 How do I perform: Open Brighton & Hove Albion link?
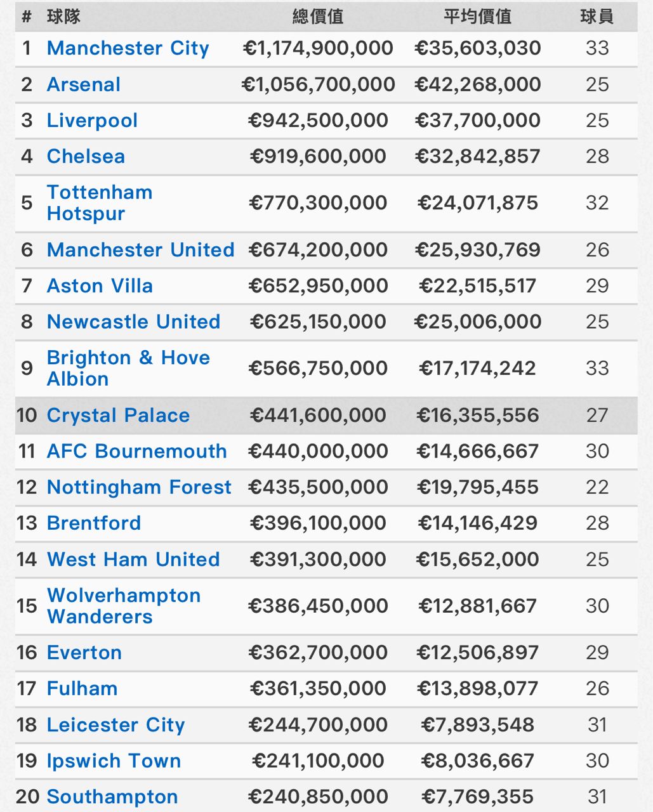[128, 368]
